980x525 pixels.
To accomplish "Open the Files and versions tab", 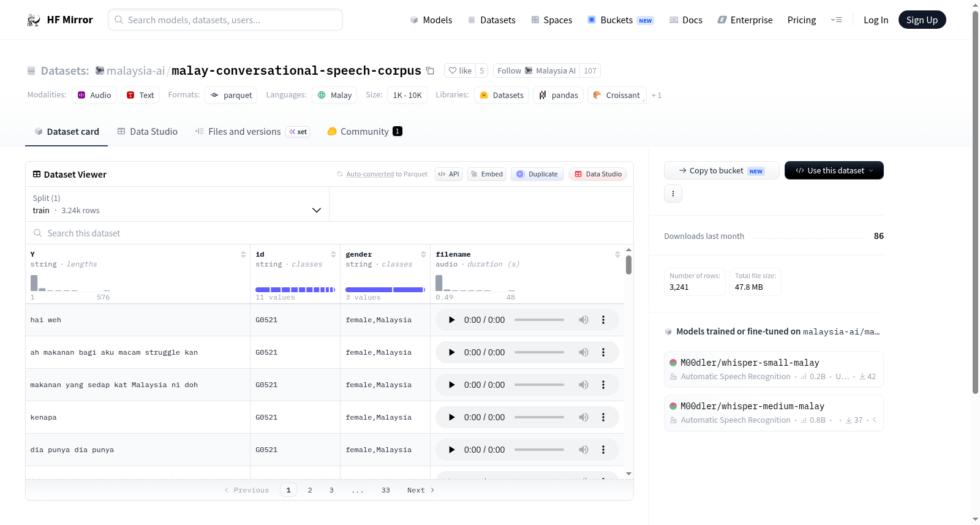I will point(252,131).
